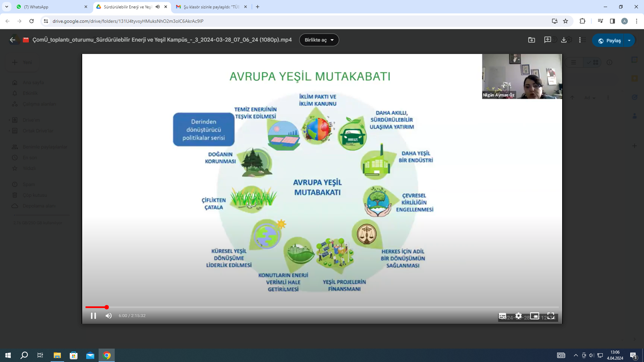Open File Explorer from taskbar

57,355
